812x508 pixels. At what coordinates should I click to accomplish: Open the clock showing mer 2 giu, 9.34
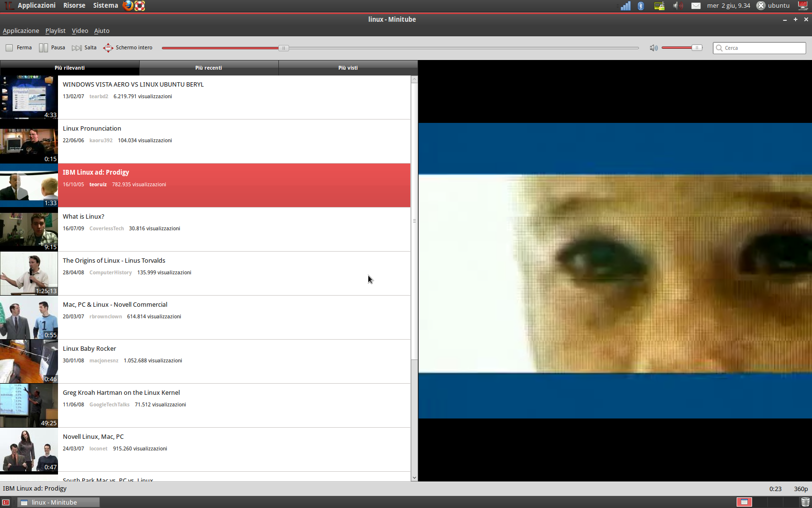tap(728, 6)
